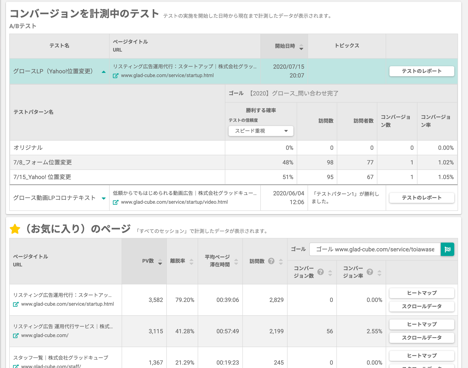Click the 「テストパターン1」が勝利しました topic text
468x368 pixels.
click(346, 198)
